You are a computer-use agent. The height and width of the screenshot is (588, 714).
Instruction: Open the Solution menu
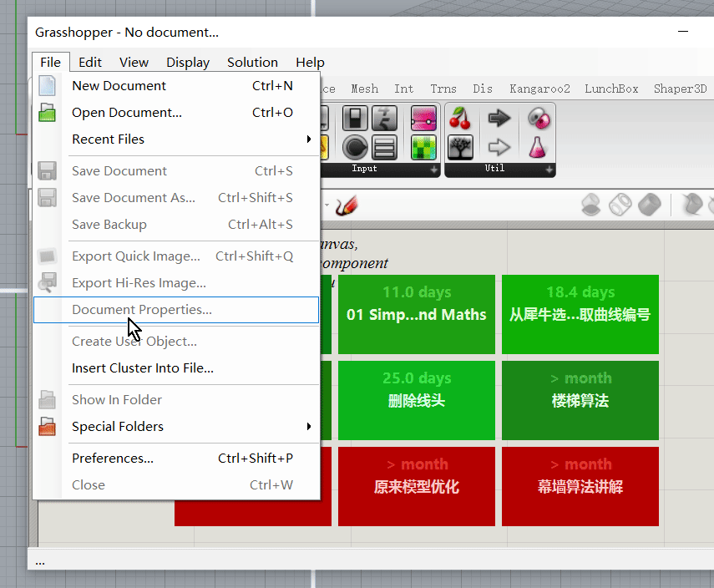pos(252,63)
